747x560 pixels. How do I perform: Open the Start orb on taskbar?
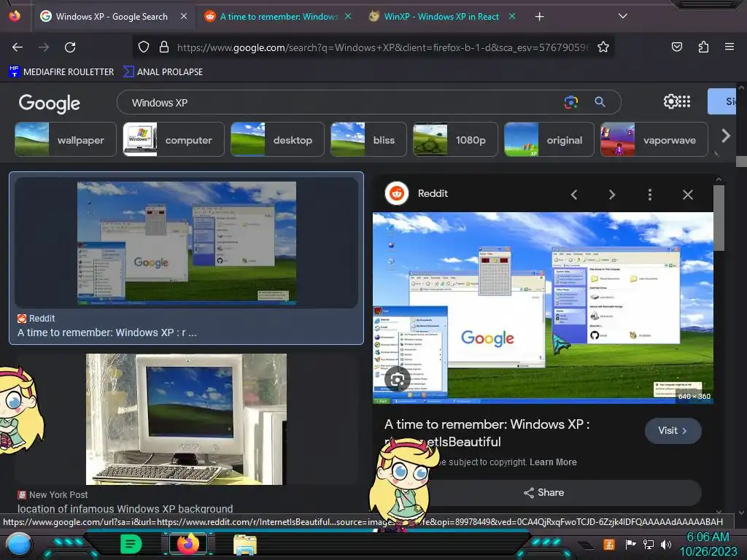click(x=19, y=544)
